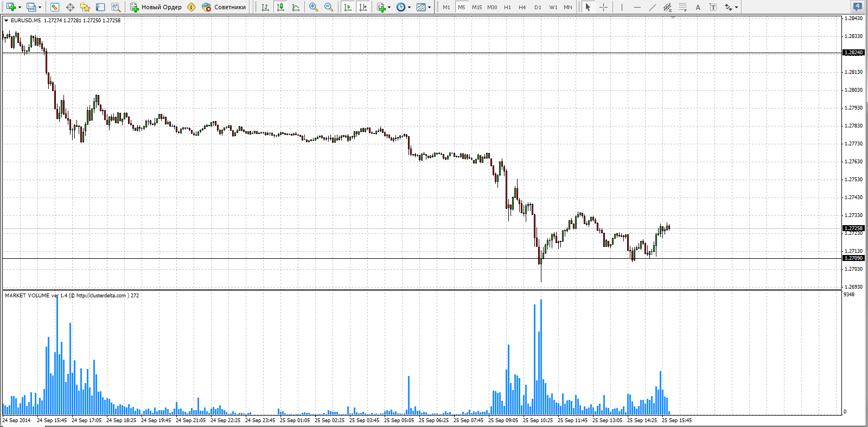
Task: Click the 9348 volume scale value
Action: point(849,295)
